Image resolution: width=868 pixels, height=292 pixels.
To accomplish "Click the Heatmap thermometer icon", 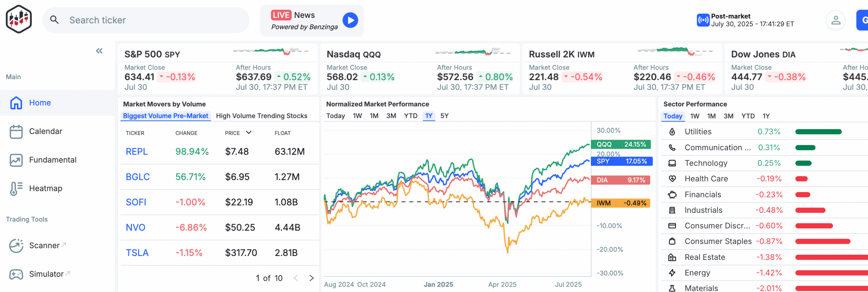I will coord(16,188).
